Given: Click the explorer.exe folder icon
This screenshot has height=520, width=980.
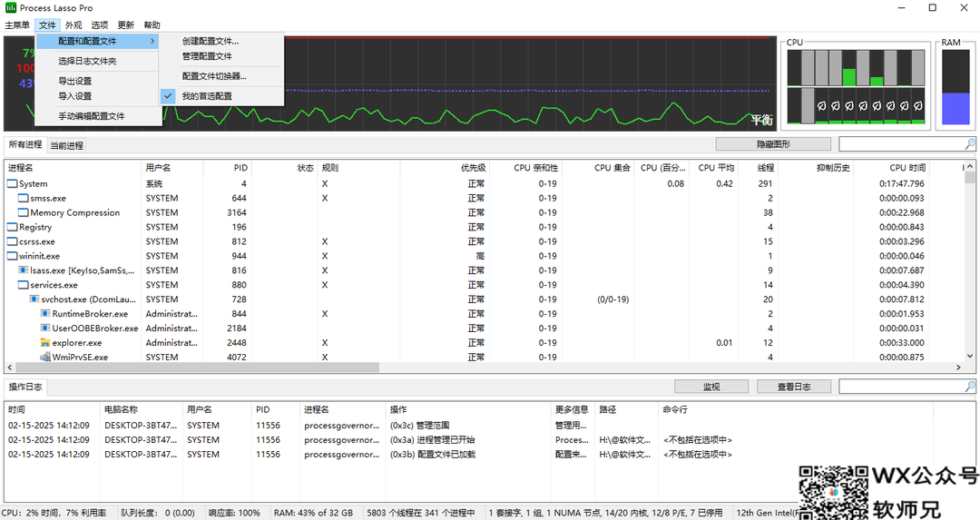Looking at the screenshot, I should [x=45, y=342].
